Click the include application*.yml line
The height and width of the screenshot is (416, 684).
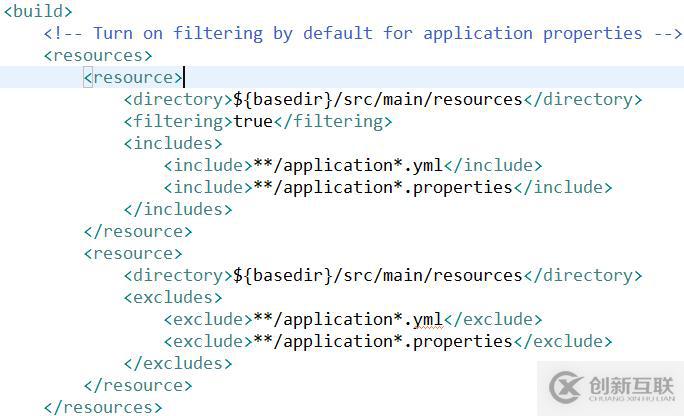(352, 165)
